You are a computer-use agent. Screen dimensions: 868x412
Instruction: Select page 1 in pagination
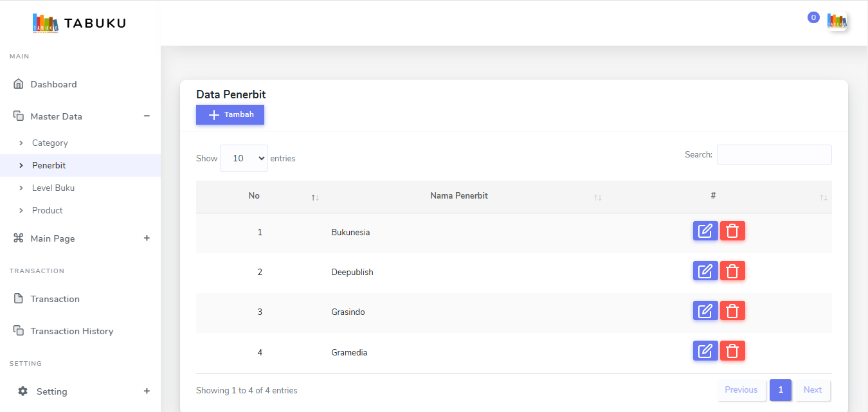(x=780, y=390)
